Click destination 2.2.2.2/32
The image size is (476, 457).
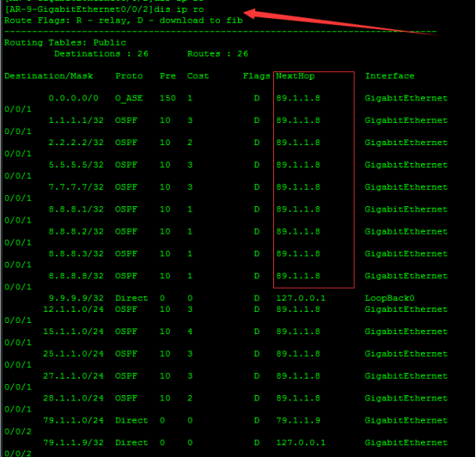point(76,143)
